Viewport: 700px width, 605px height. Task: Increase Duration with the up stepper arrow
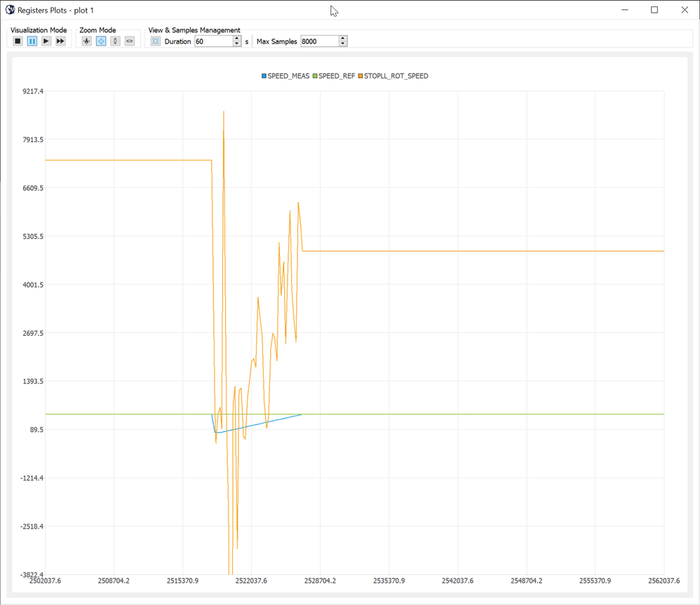click(x=237, y=39)
